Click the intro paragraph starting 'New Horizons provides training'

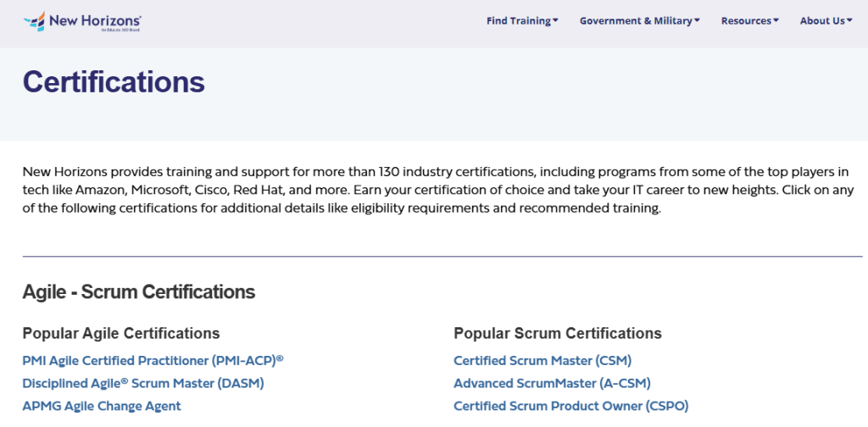[438, 191]
